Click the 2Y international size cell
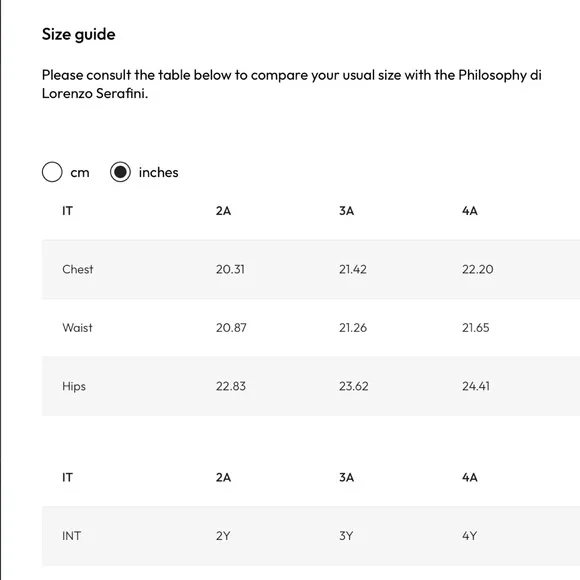The image size is (580, 580). [x=223, y=536]
